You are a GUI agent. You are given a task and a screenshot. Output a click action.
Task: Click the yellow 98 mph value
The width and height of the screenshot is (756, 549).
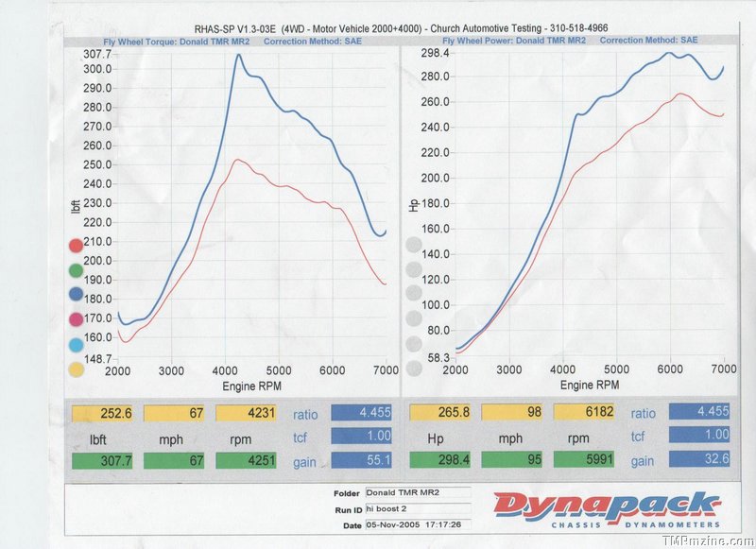(512, 412)
